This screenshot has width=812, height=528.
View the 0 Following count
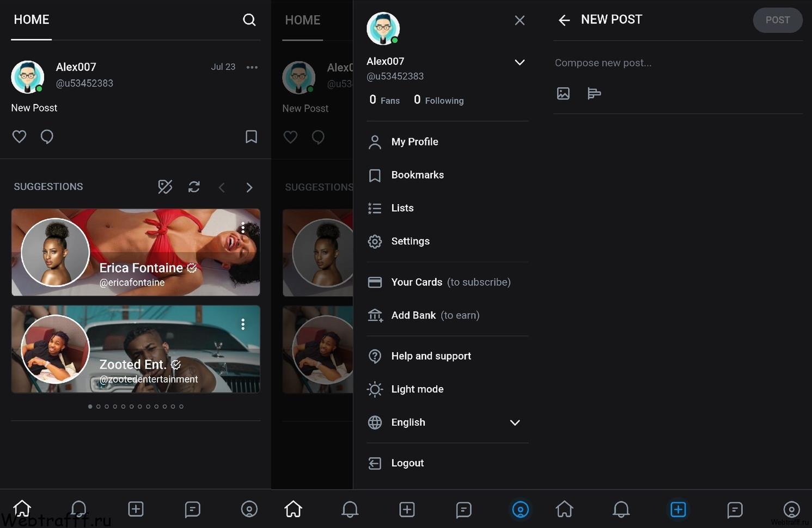438,100
